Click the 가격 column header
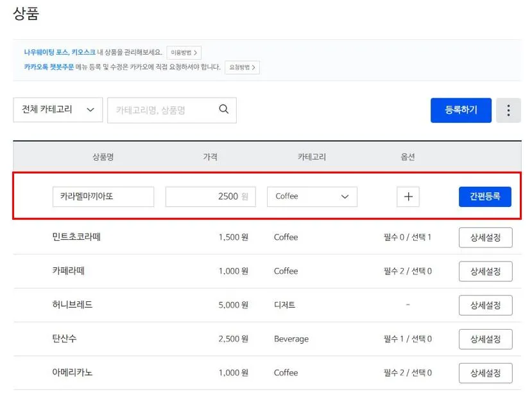Image resolution: width=532 pixels, height=399 pixels. coord(210,157)
